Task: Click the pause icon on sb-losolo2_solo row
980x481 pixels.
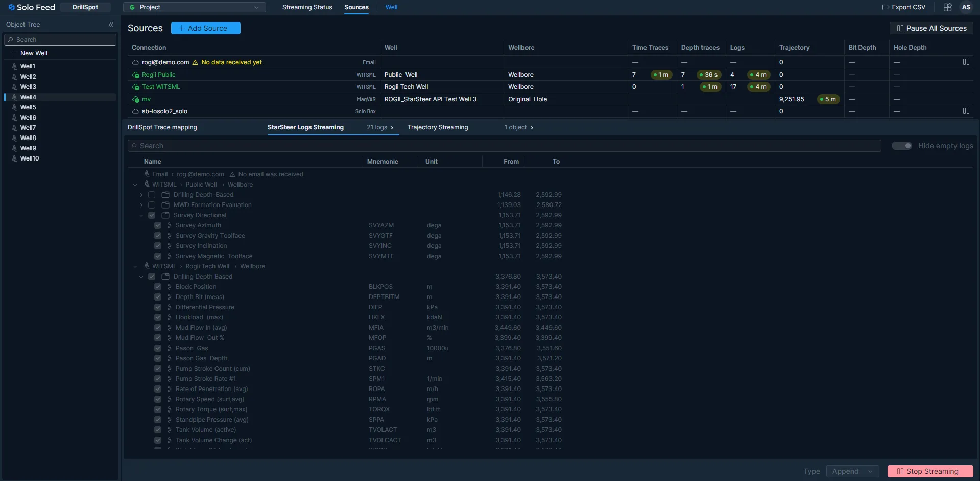Action: (966, 111)
